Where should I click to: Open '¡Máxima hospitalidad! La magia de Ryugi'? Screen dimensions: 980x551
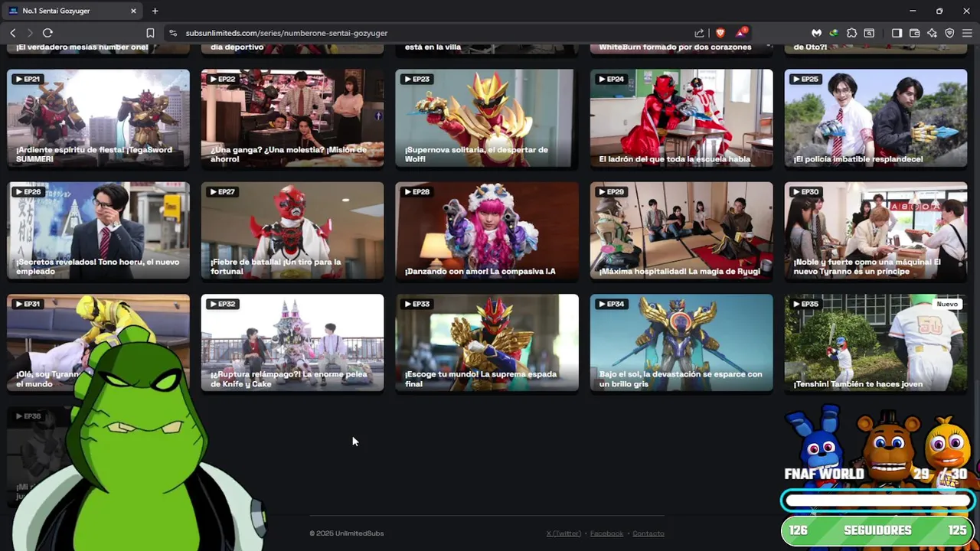pos(679,271)
